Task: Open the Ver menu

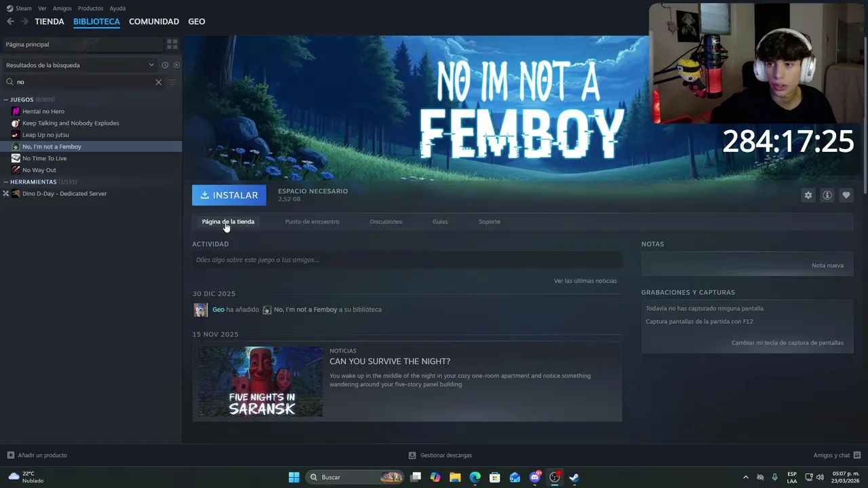Action: [42, 8]
